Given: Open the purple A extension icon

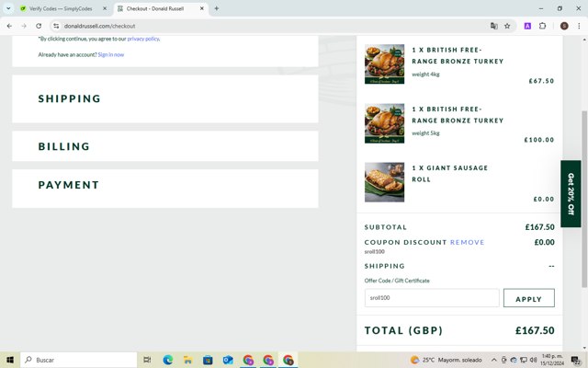Looking at the screenshot, I should click(527, 26).
